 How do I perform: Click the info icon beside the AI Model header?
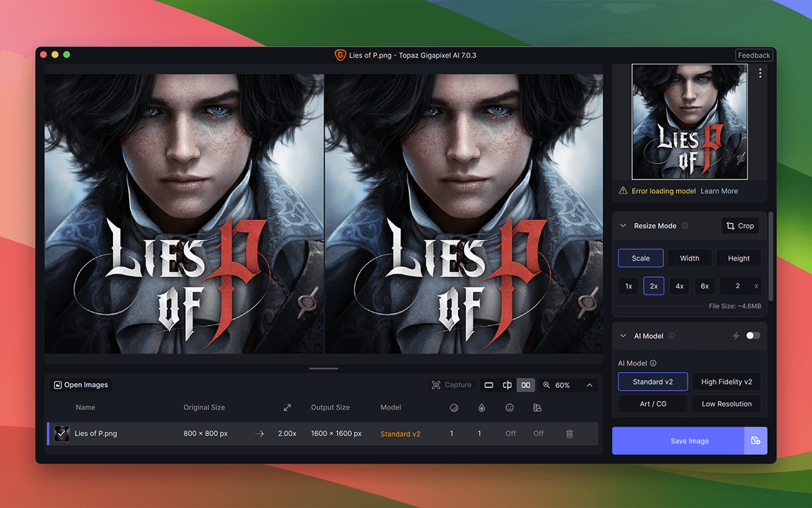(x=671, y=336)
